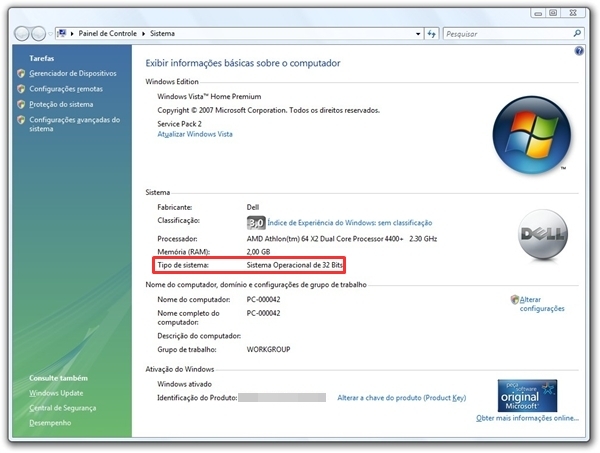
Task: Click the Windows Vista orb logo
Action: 532,135
